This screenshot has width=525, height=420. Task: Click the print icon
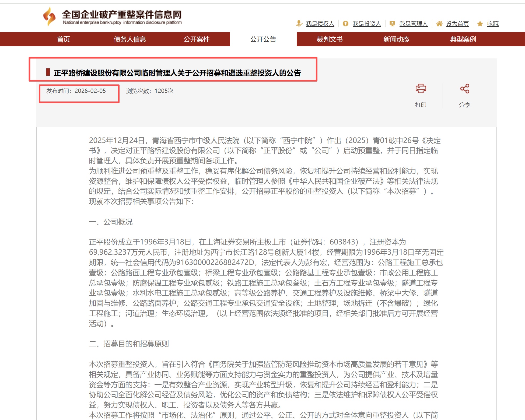[421, 89]
